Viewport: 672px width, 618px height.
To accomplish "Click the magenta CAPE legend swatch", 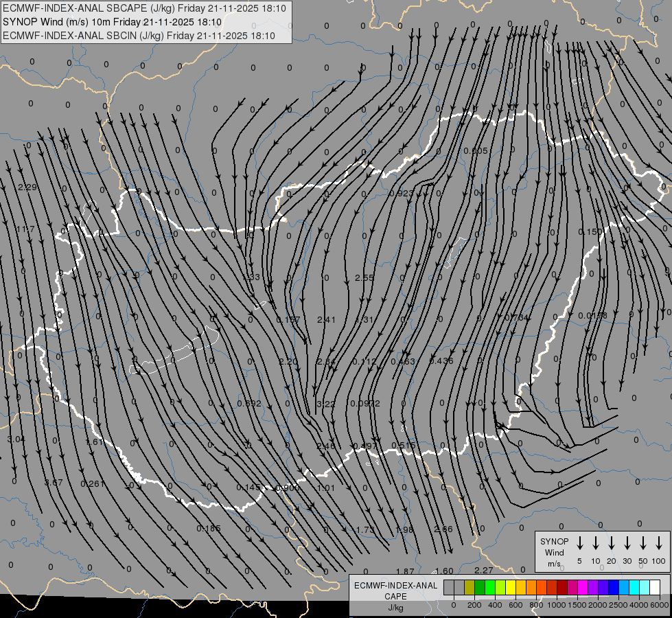I will click(583, 587).
